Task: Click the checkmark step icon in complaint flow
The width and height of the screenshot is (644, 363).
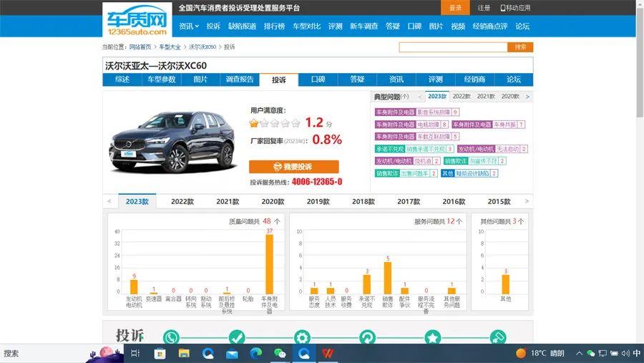Action: [237, 338]
